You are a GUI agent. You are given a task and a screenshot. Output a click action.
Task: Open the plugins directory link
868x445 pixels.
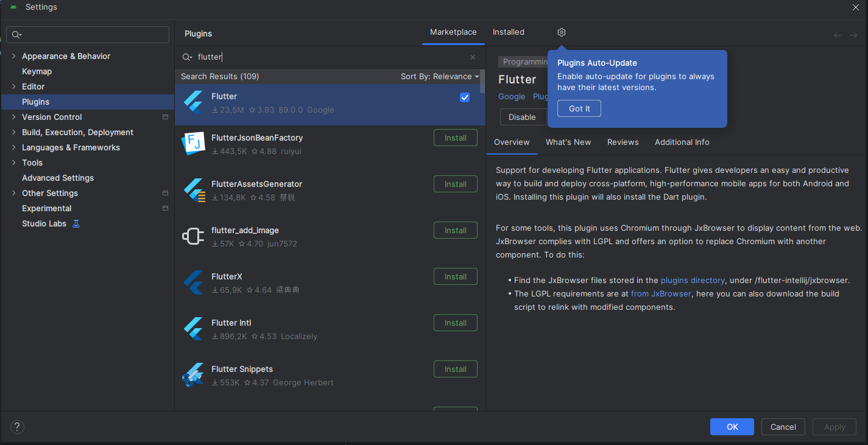click(x=693, y=280)
